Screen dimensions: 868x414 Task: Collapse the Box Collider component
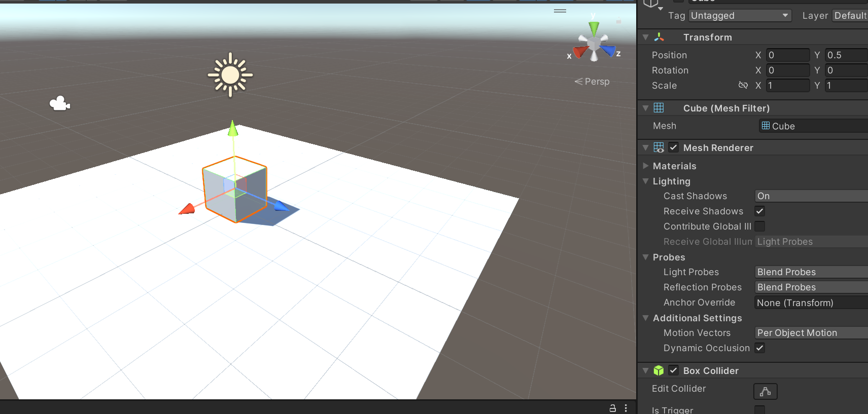coord(646,370)
